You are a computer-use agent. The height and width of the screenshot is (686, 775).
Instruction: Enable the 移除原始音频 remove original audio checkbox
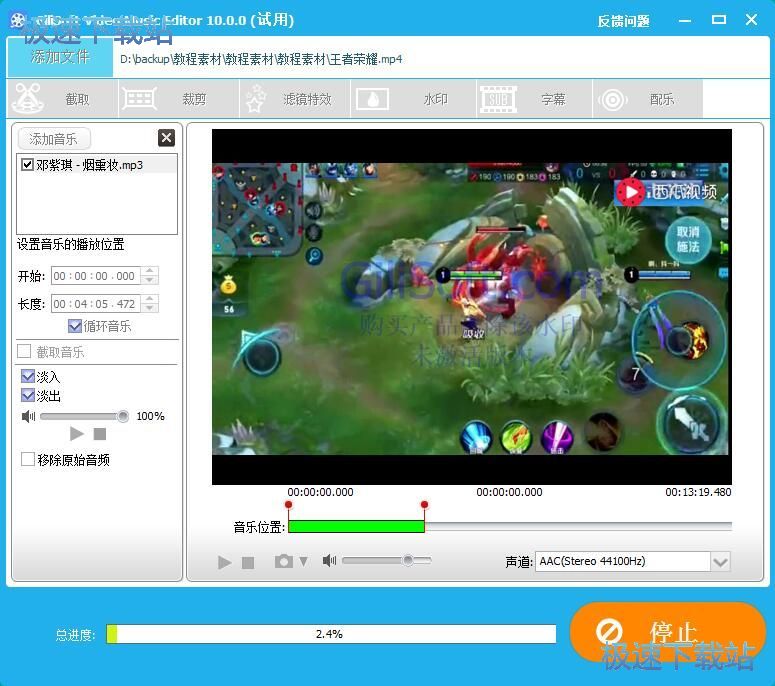[28, 459]
